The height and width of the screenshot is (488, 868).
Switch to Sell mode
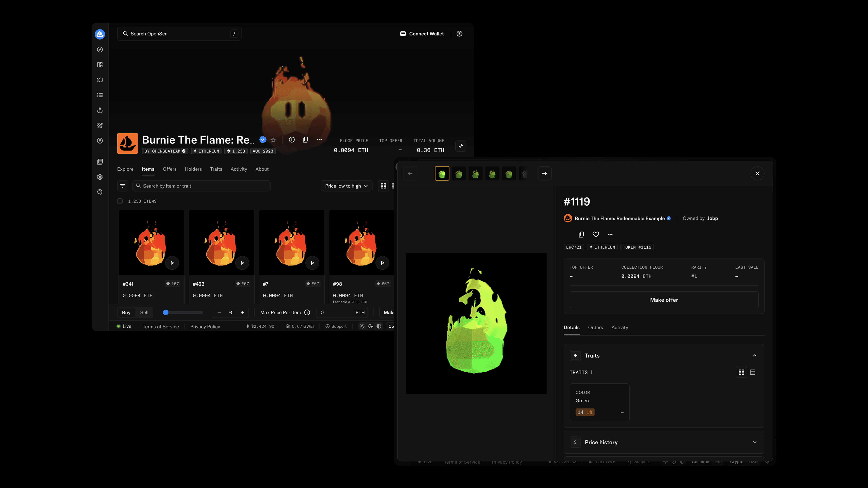[144, 312]
